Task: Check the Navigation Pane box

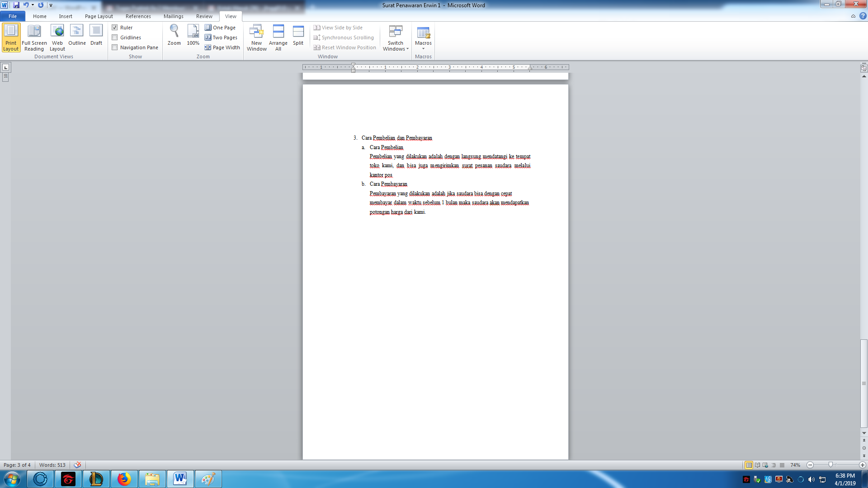Action: pyautogui.click(x=115, y=47)
